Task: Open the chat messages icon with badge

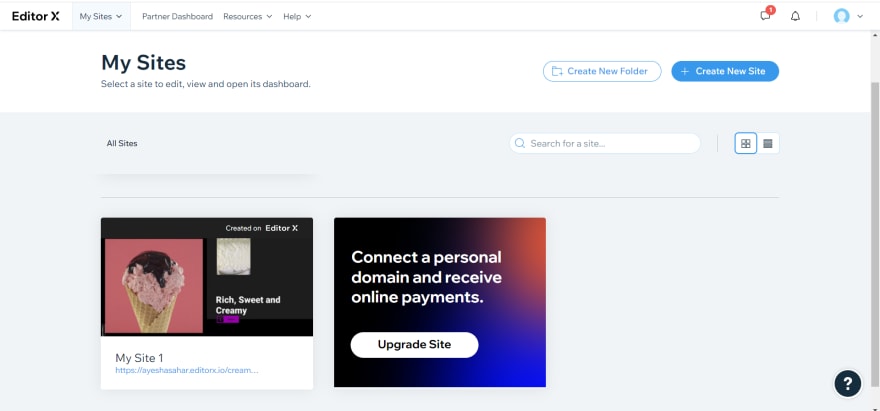Action: [x=766, y=15]
